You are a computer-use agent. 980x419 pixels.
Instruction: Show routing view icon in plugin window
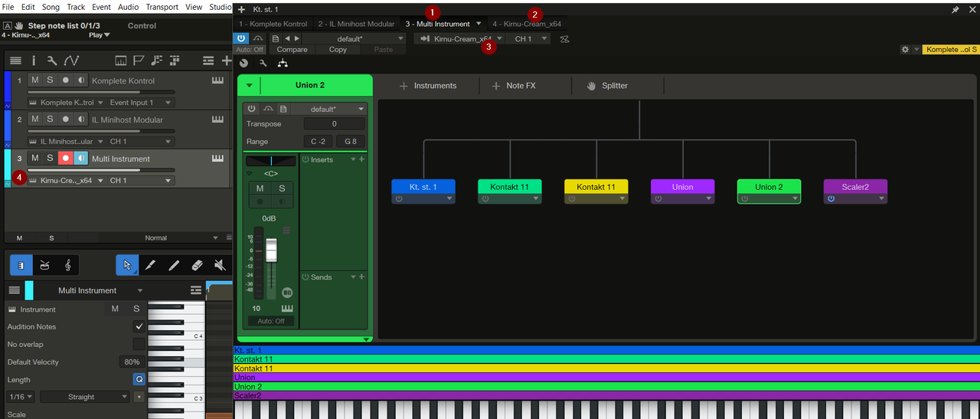[283, 64]
